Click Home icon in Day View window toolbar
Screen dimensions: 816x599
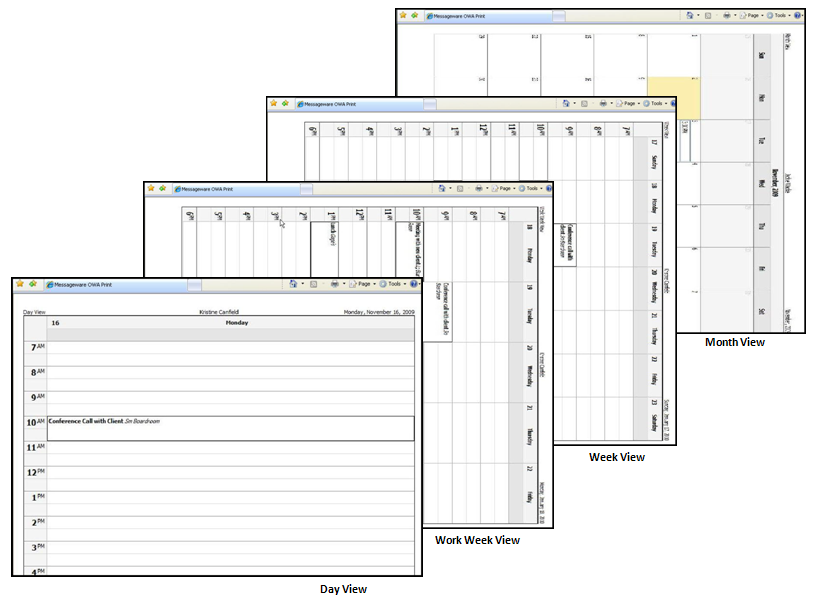pyautogui.click(x=293, y=284)
